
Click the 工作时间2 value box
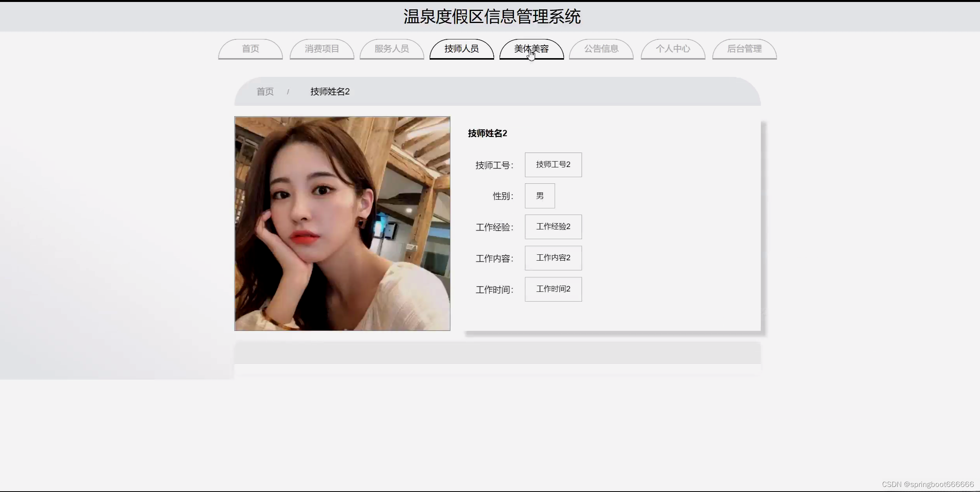click(553, 289)
